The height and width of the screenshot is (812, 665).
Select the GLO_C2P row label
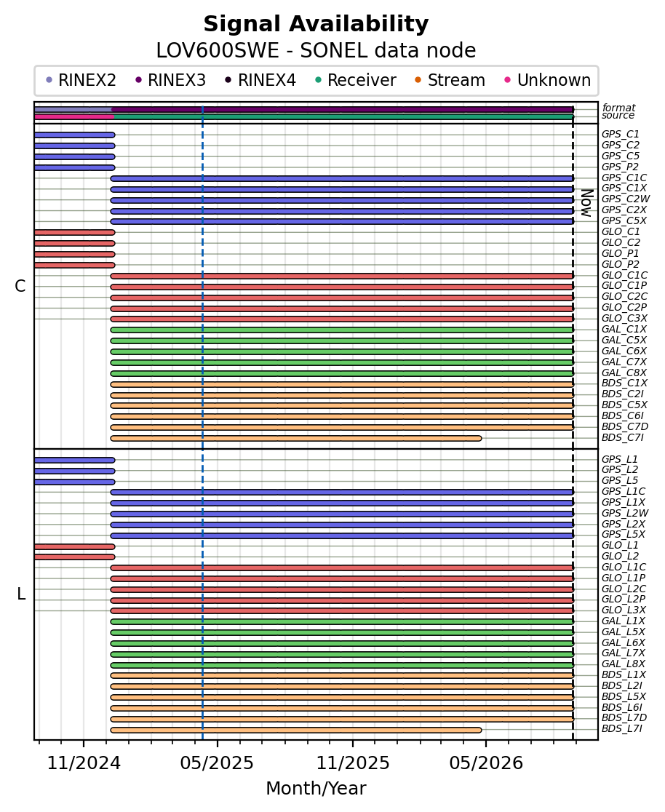[624, 307]
